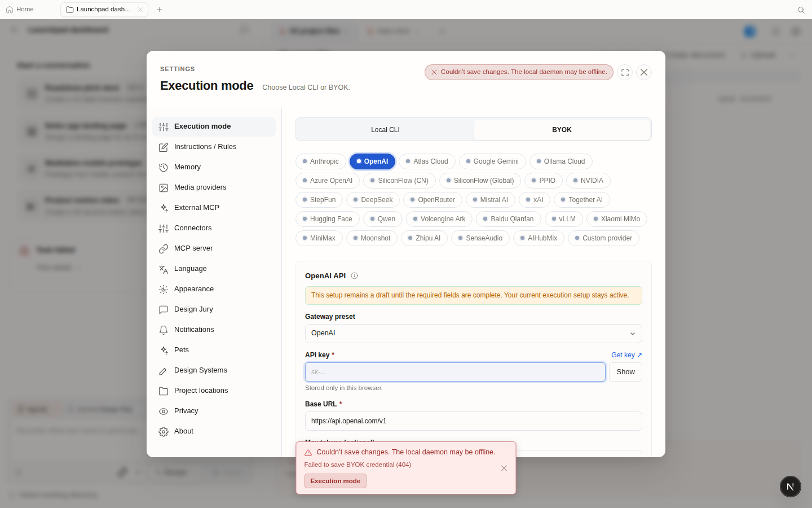Click the Memory history clock icon
The width and height of the screenshot is (812, 508).
[164, 168]
